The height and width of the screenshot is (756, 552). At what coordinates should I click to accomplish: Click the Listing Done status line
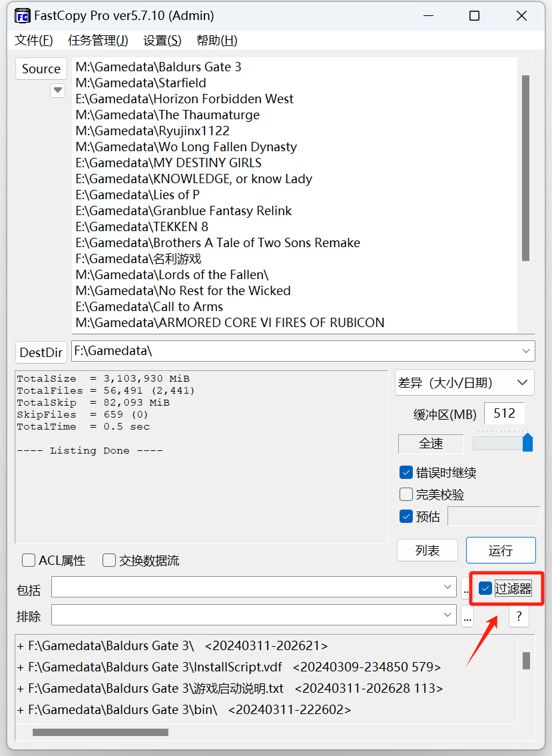coord(90,450)
